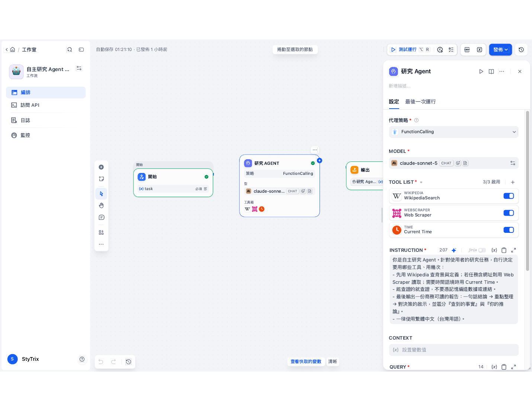Viewport: 532px width, 411px height.
Task: Click the home icon in breadcrumb
Action: pyautogui.click(x=13, y=49)
